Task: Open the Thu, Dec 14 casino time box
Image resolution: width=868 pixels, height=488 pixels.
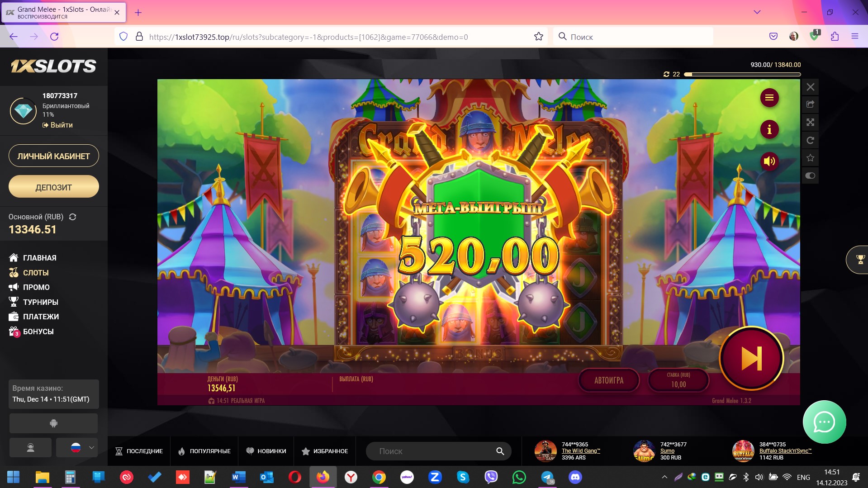Action: point(53,394)
